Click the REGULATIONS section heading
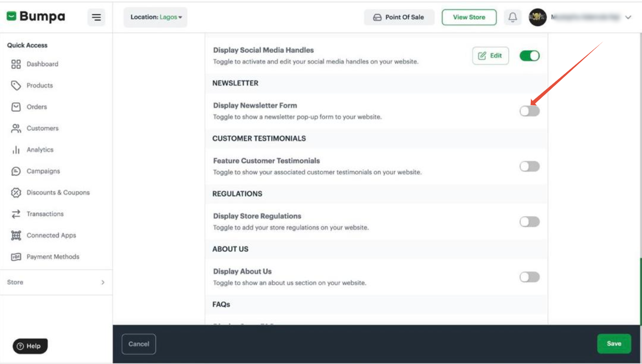 point(237,194)
